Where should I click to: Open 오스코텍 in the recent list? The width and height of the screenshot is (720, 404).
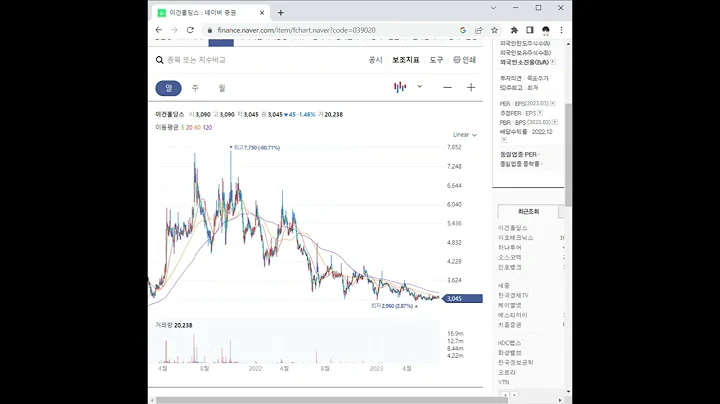(x=510, y=257)
